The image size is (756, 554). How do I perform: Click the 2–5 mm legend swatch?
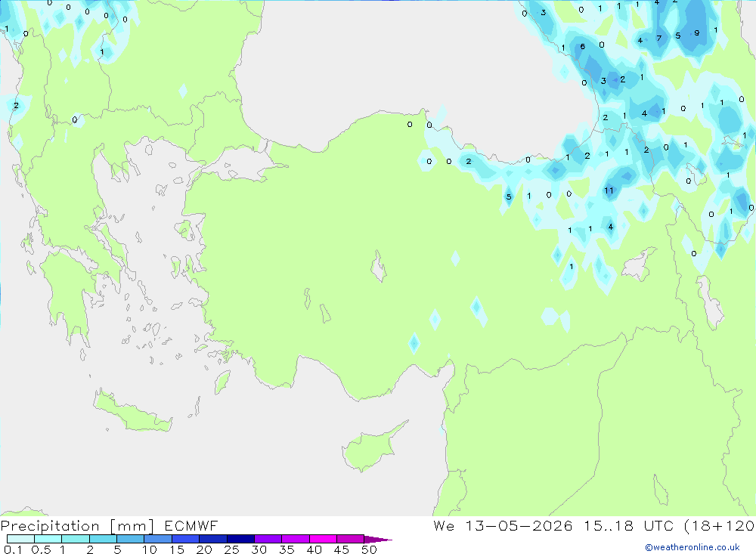pos(103,539)
